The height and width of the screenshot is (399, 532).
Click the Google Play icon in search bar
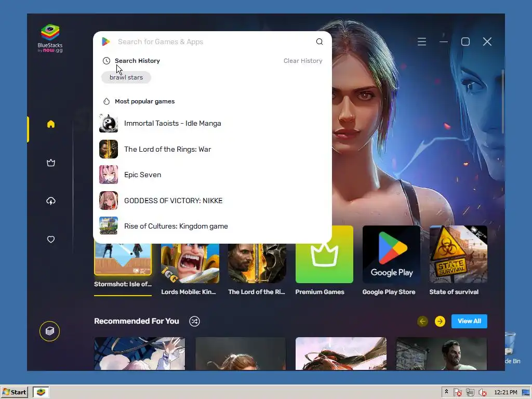tap(106, 42)
